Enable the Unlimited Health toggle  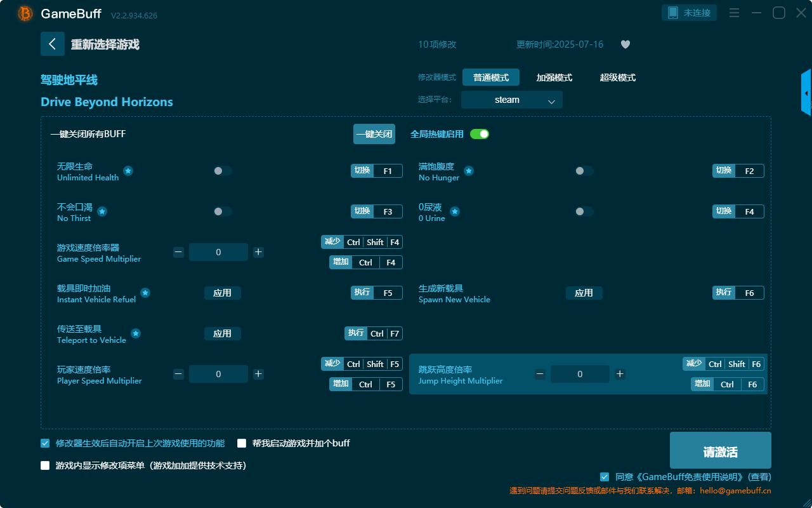[x=222, y=170]
